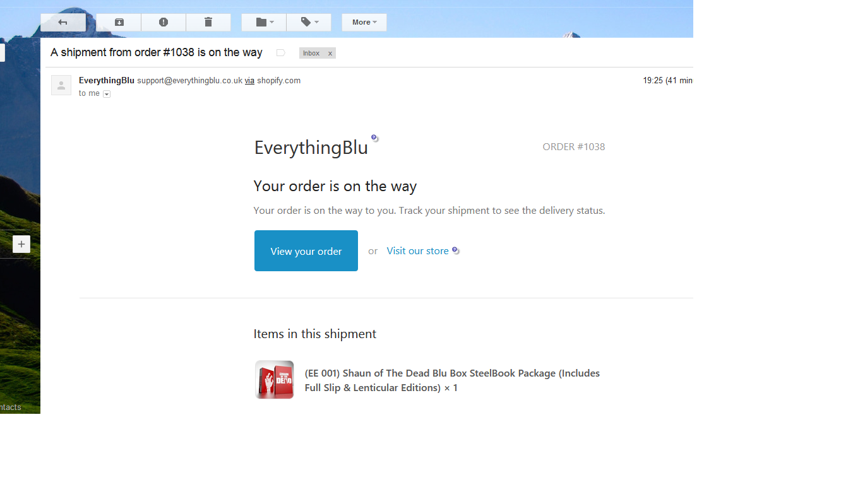
Task: Open the 'via' shopify.com link
Action: tap(249, 81)
